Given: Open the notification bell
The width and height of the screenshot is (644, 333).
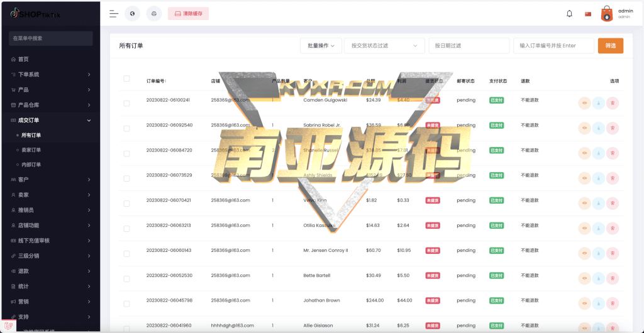Looking at the screenshot, I should pyautogui.click(x=569, y=14).
